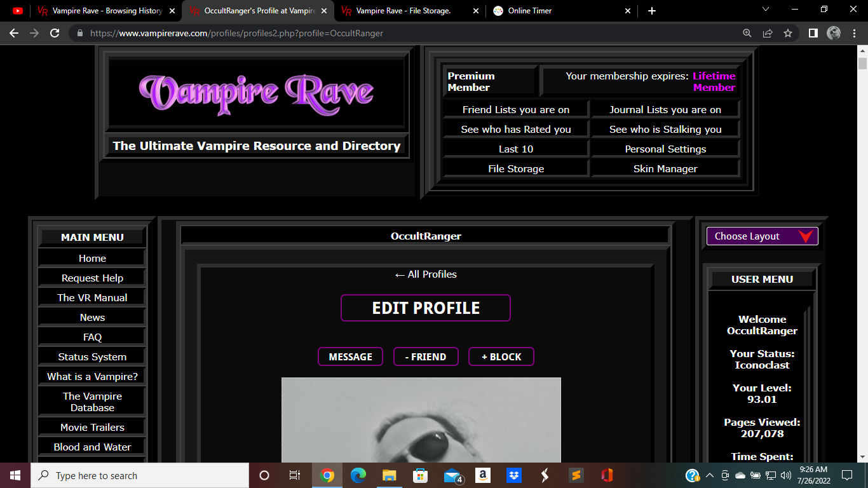
Task: Open the Windows Start menu
Action: (x=15, y=475)
